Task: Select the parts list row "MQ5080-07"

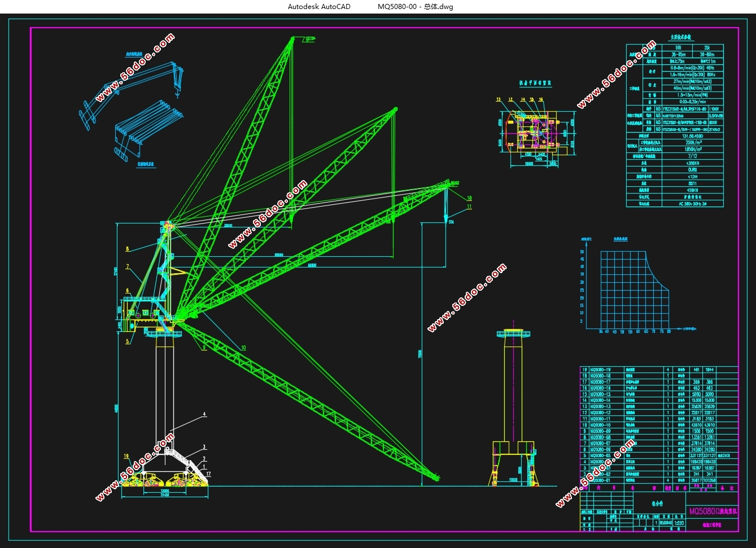Action: pyautogui.click(x=659, y=444)
